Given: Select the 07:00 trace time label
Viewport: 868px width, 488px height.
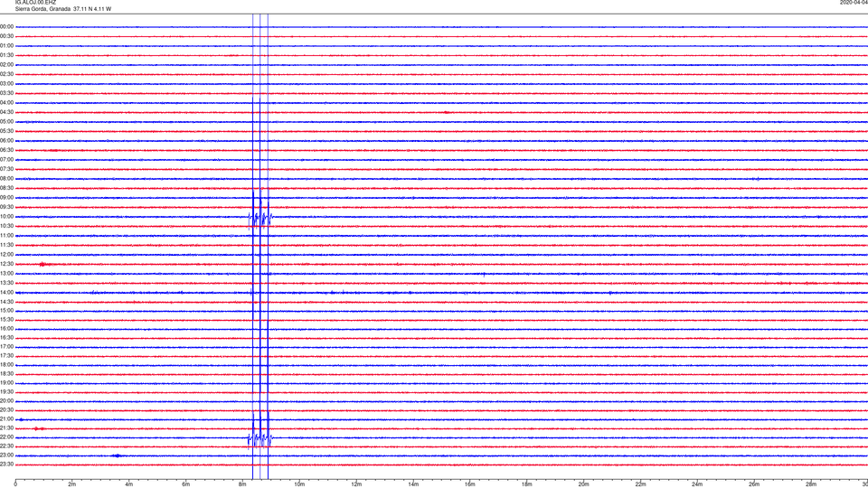Looking at the screenshot, I should 6,160.
